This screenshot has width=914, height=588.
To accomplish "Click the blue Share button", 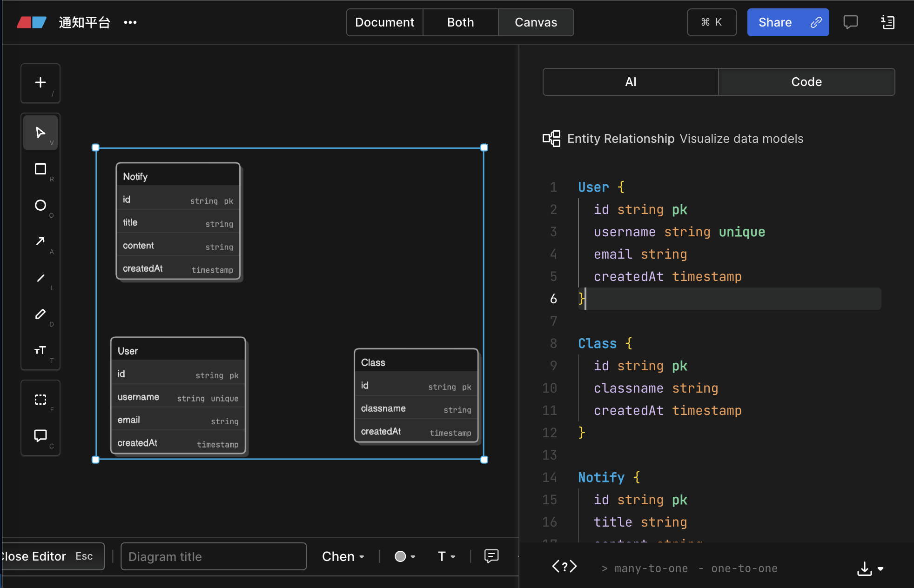I will pyautogui.click(x=788, y=22).
